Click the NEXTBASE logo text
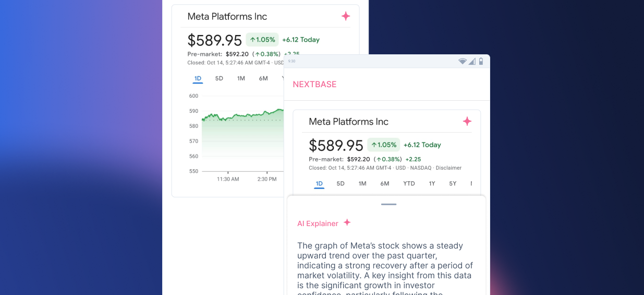The height and width of the screenshot is (295, 644). click(314, 84)
